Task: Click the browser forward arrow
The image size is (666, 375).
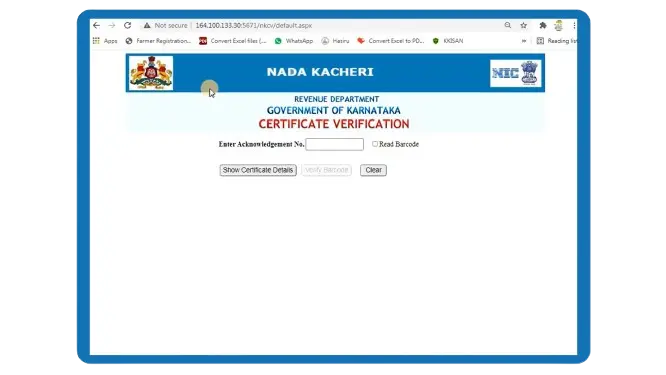Action: point(112,25)
